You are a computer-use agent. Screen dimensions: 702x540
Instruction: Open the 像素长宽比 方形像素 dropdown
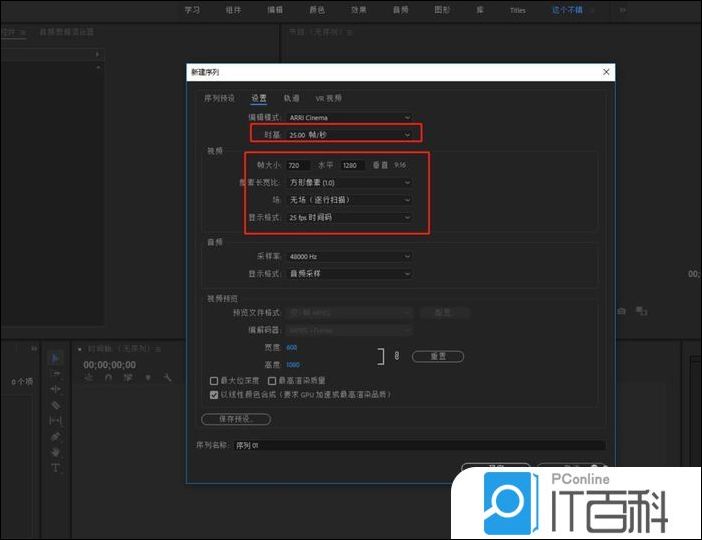tap(350, 182)
